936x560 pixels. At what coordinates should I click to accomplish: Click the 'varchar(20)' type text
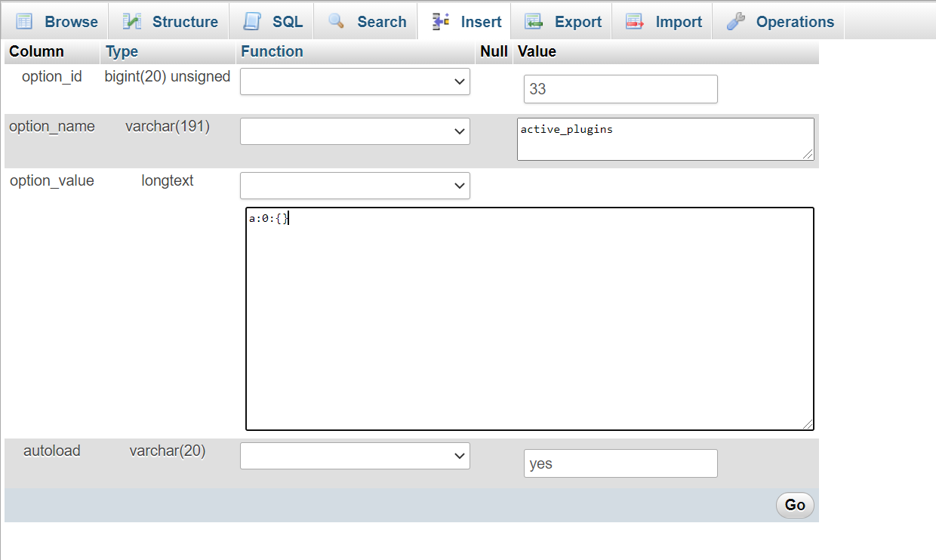(168, 451)
